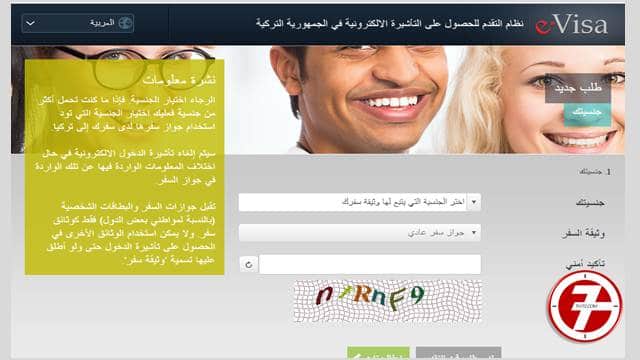Click step 1 جنسيتك breadcrumb text

pyautogui.click(x=595, y=172)
